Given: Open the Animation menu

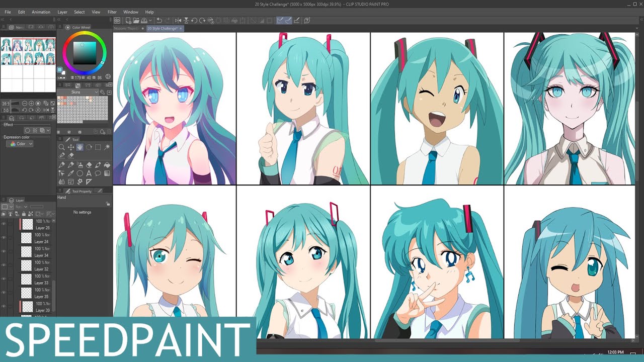Looking at the screenshot, I should (x=41, y=12).
